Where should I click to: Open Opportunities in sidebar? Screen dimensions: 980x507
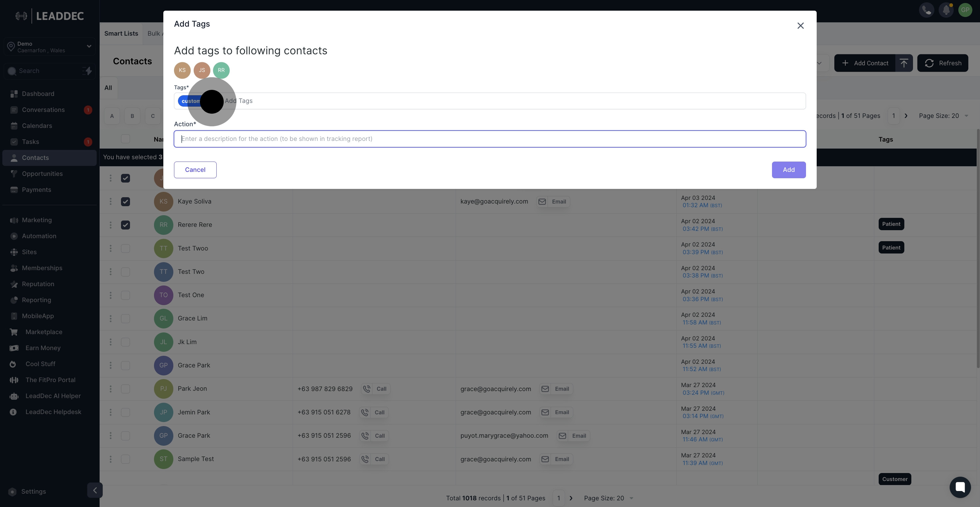(42, 174)
